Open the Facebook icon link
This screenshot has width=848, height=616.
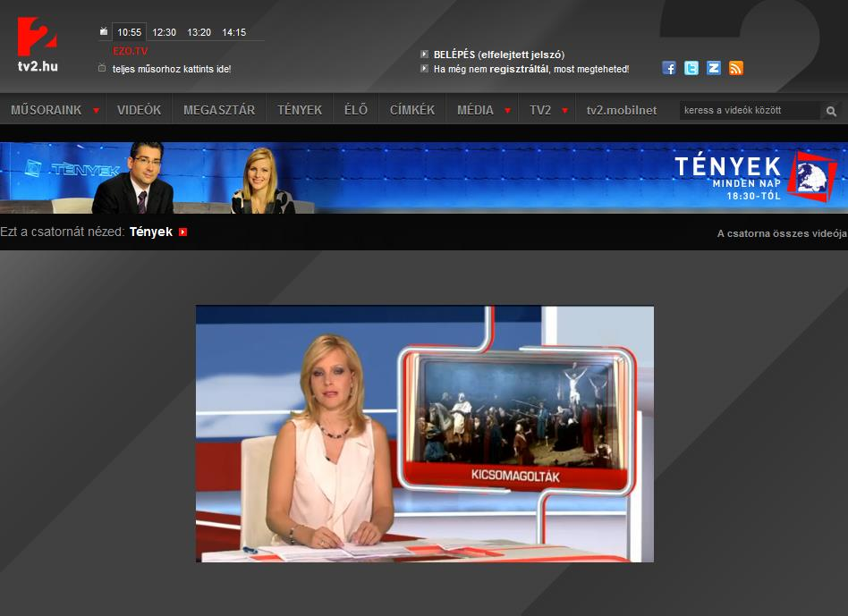669,68
